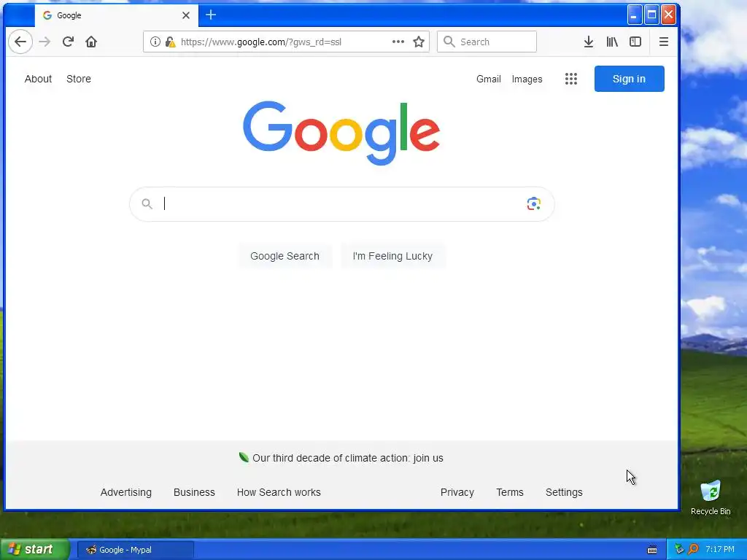Open Google apps grid launcher
This screenshot has height=560, width=747.
click(x=571, y=79)
